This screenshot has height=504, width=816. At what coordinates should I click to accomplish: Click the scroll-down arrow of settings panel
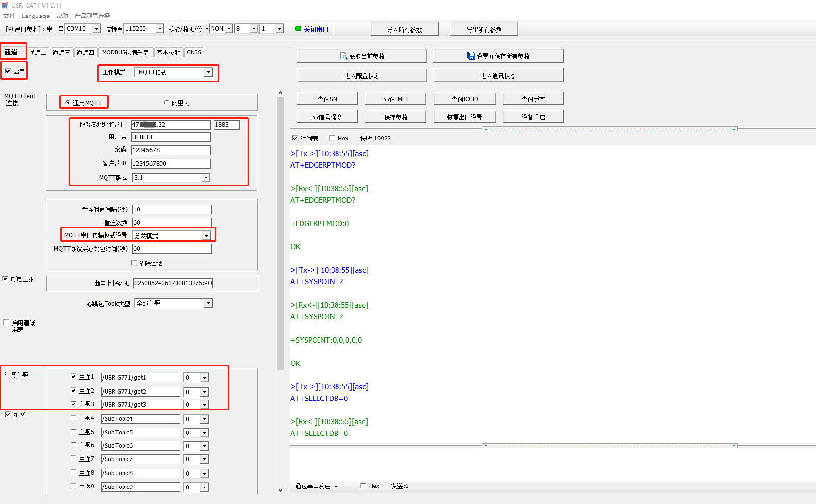coord(280,490)
